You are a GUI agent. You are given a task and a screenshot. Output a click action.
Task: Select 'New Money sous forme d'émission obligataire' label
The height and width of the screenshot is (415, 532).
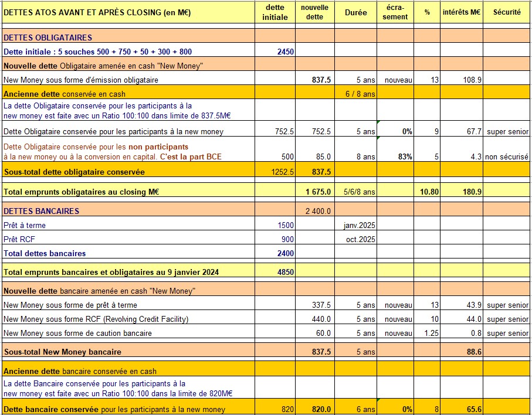[81, 80]
